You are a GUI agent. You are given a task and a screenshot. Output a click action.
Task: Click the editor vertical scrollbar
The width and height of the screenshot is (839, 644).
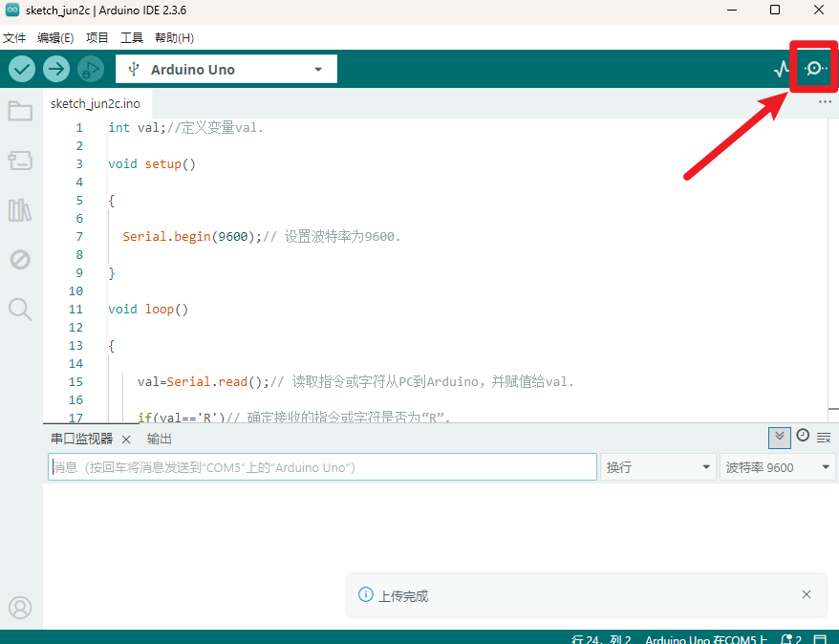[833, 270]
